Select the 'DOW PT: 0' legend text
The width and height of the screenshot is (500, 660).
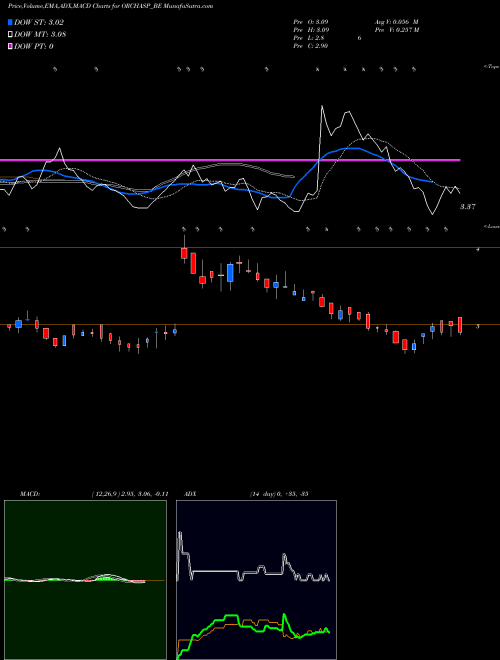[33, 46]
